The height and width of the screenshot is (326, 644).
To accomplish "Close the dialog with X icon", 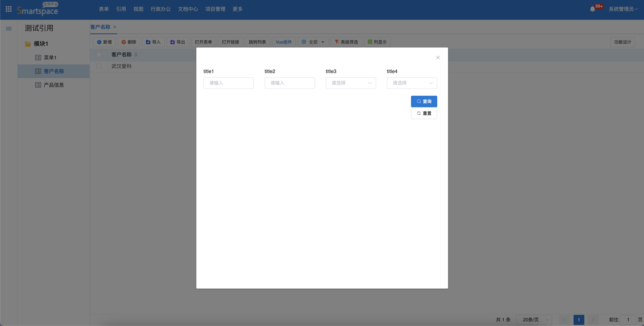I will 438,58.
